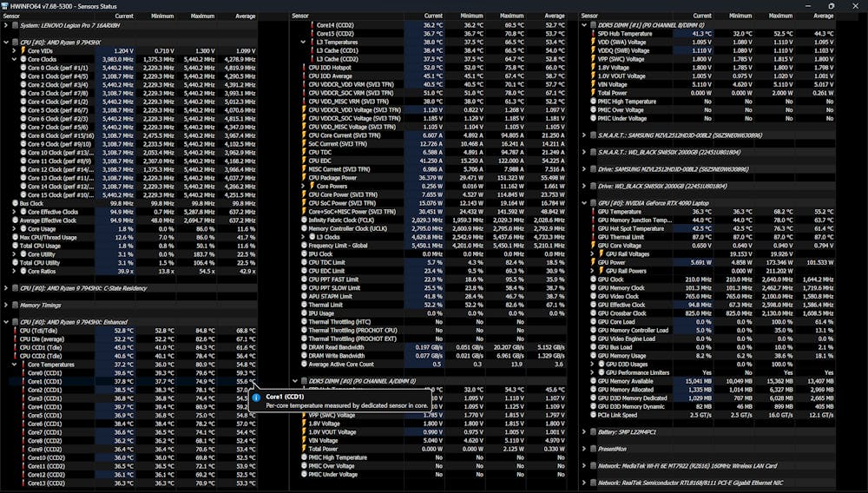Screen dimensions: 868x493
Task: Expand the Core Ratios sub-tree
Action: click(15, 271)
